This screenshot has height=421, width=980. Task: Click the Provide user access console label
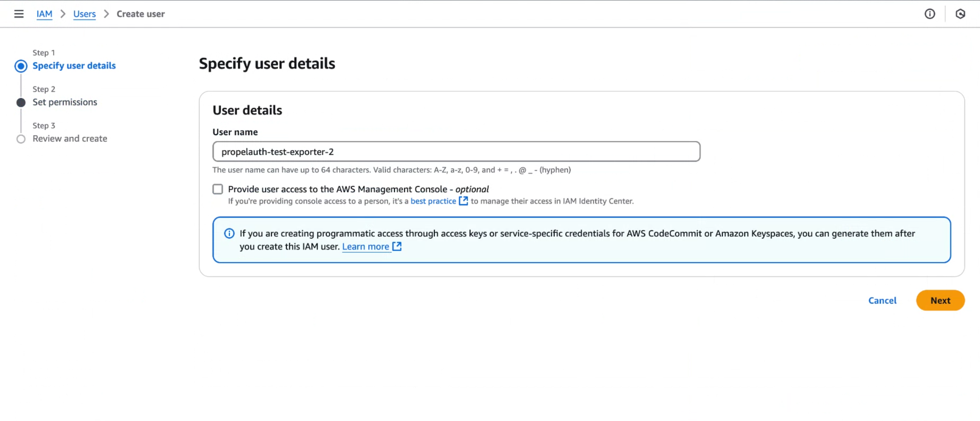(x=358, y=189)
